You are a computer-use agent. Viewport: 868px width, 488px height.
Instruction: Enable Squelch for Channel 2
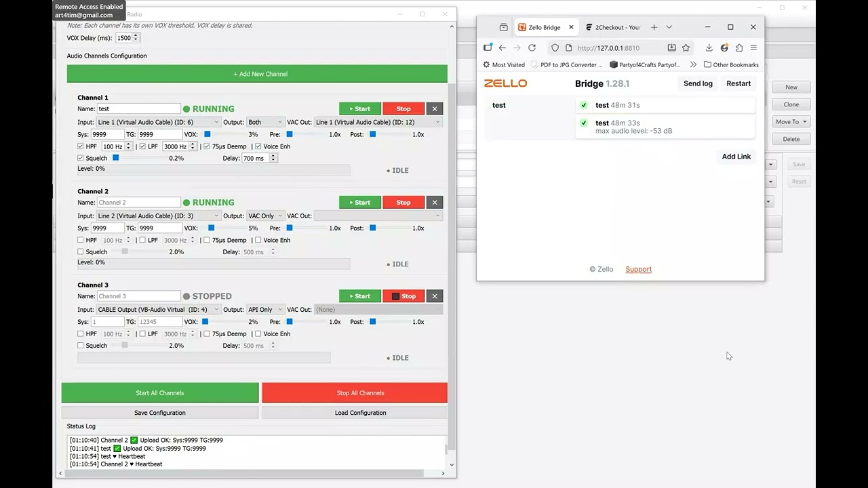tap(81, 251)
